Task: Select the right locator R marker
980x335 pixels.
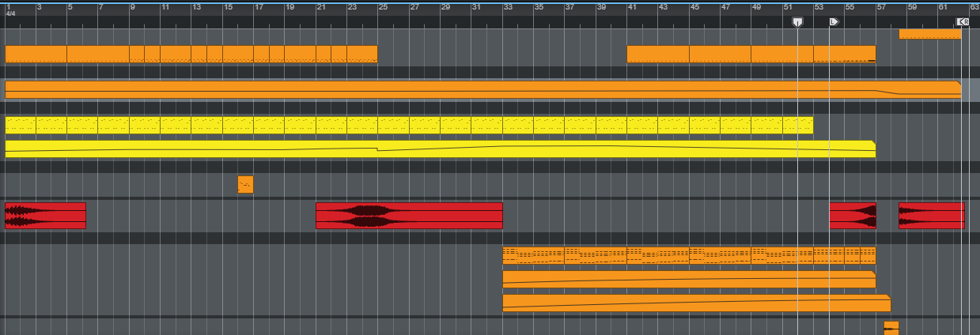Action: point(962,22)
